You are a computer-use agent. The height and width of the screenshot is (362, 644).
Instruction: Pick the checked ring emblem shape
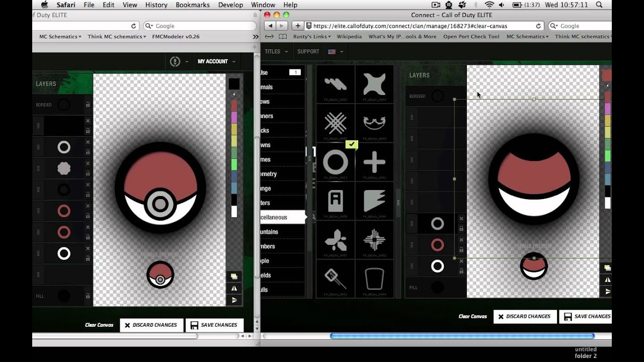click(336, 162)
